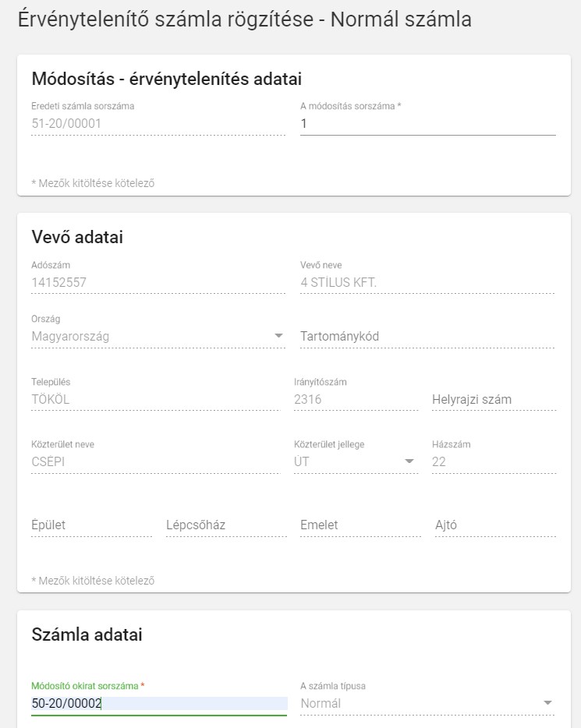The width and height of the screenshot is (581, 728).
Task: Focus the Helyrajzi szám field
Action: point(494,399)
